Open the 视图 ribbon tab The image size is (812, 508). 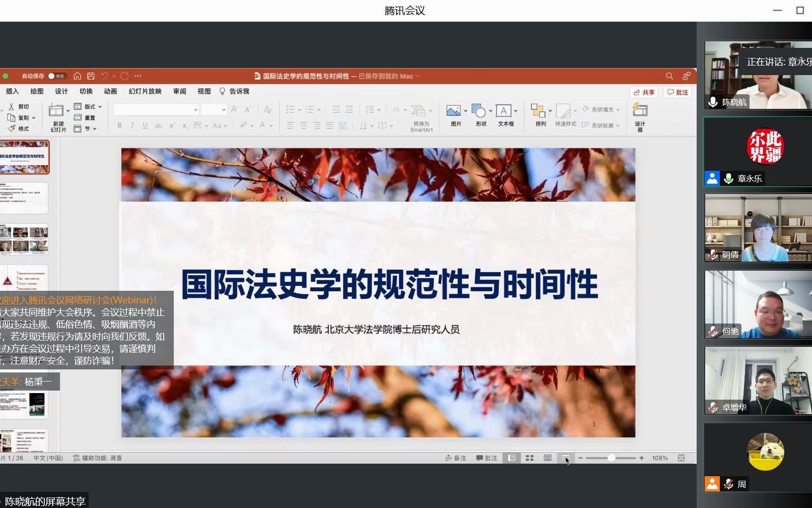pos(204,91)
